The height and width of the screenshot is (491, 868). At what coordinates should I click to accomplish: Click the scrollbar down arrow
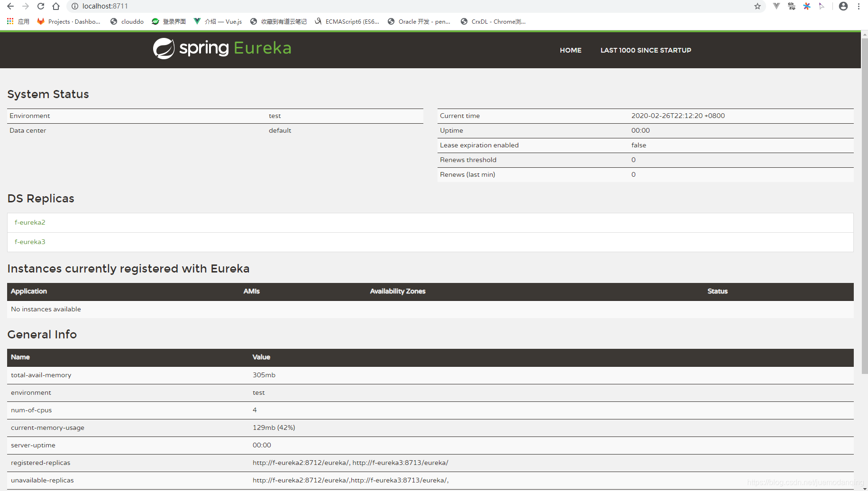(864, 488)
